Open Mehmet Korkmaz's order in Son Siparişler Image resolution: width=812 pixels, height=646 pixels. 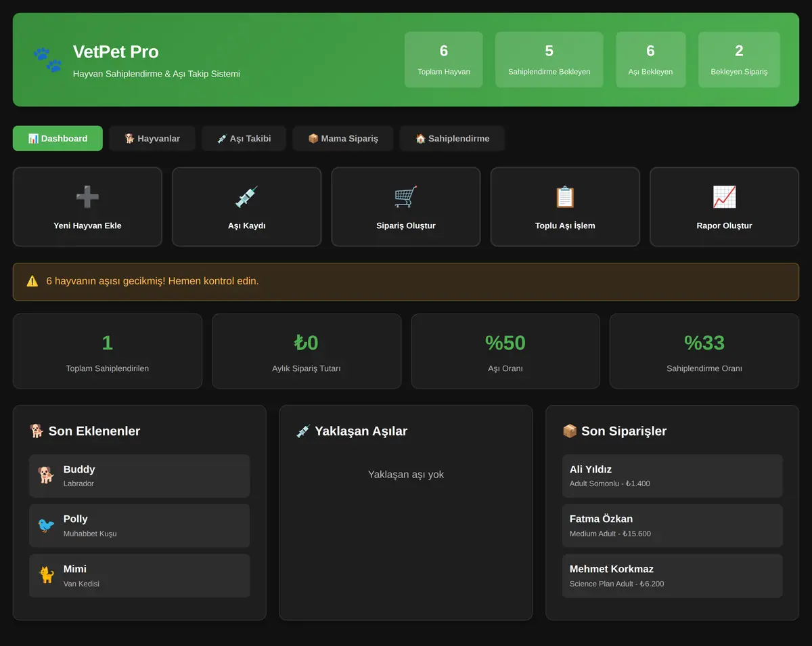(x=673, y=576)
